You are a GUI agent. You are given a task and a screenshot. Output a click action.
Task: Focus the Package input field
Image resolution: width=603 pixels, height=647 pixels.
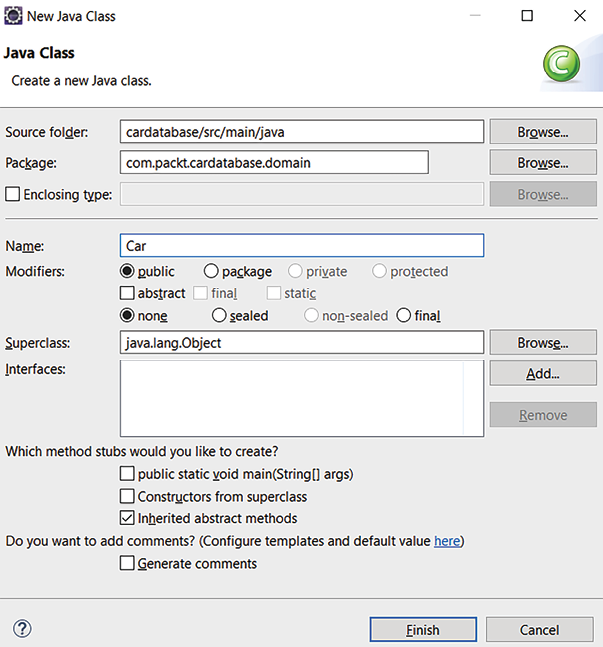[274, 162]
